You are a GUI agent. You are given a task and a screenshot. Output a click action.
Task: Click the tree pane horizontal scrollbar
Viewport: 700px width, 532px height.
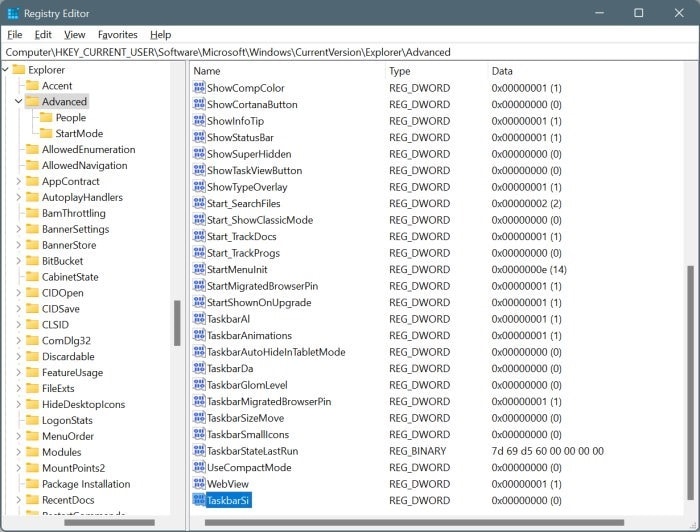pyautogui.click(x=109, y=522)
